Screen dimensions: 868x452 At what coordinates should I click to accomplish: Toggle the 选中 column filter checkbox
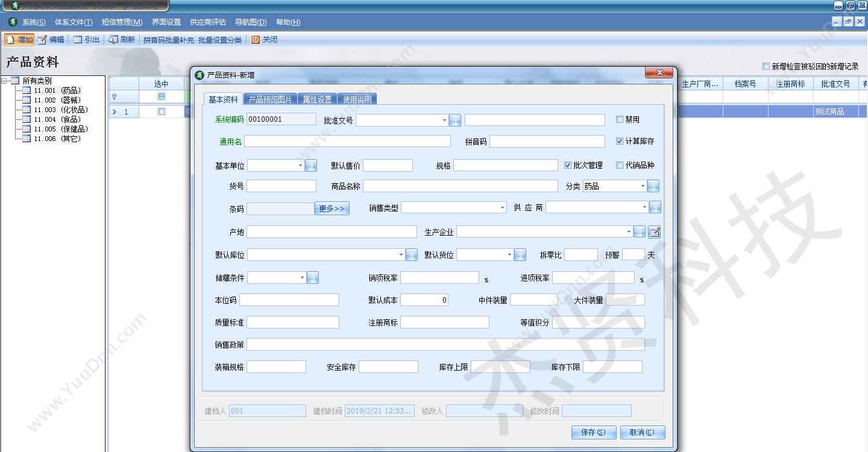coord(161,96)
